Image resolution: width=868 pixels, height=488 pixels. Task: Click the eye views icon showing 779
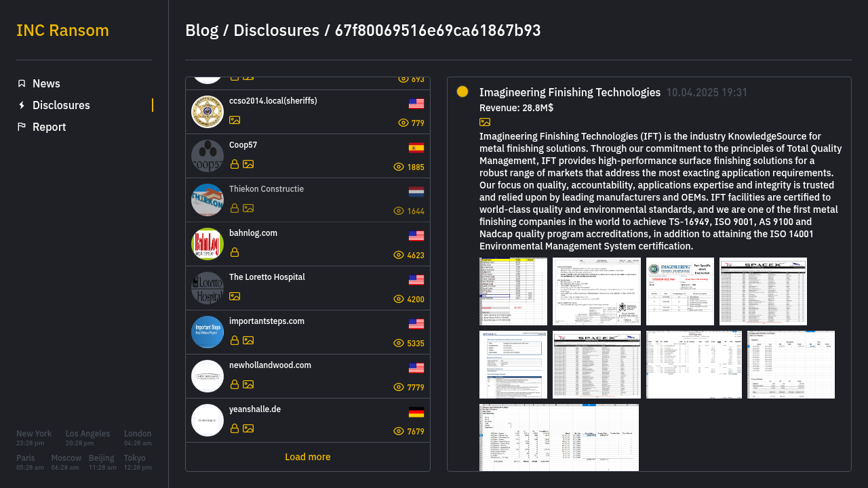pyautogui.click(x=403, y=123)
